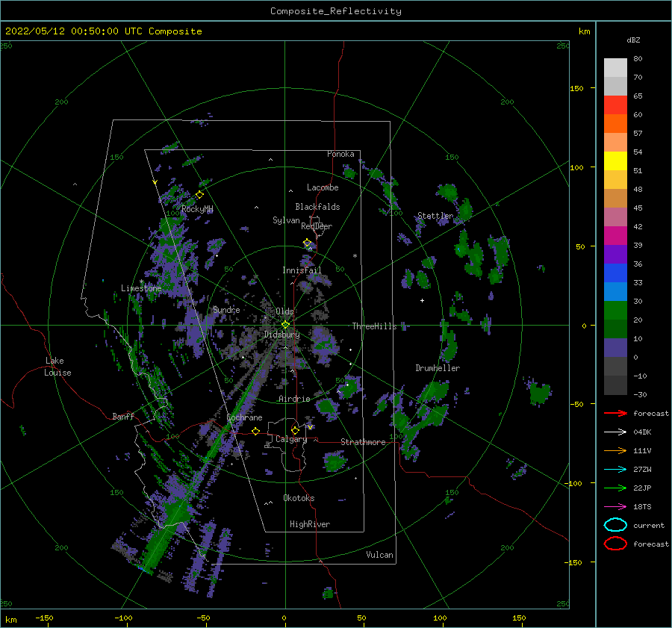This screenshot has height=628, width=672.
Task: Click the magenta 18TS arrow icon
Action: click(615, 507)
